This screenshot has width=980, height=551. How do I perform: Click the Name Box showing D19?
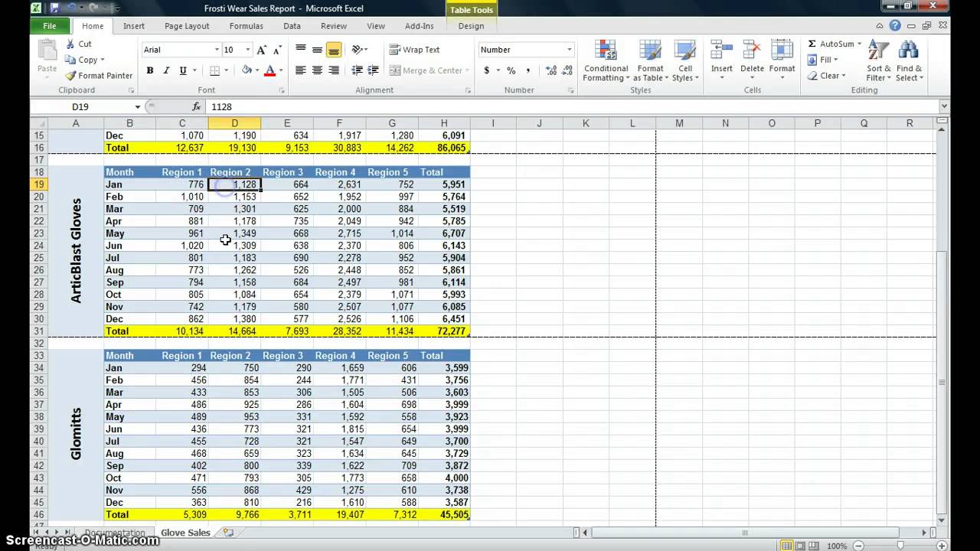pos(81,107)
